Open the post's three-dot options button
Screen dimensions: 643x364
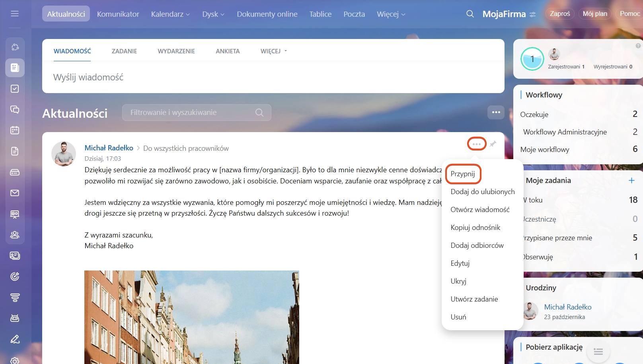[x=477, y=144]
